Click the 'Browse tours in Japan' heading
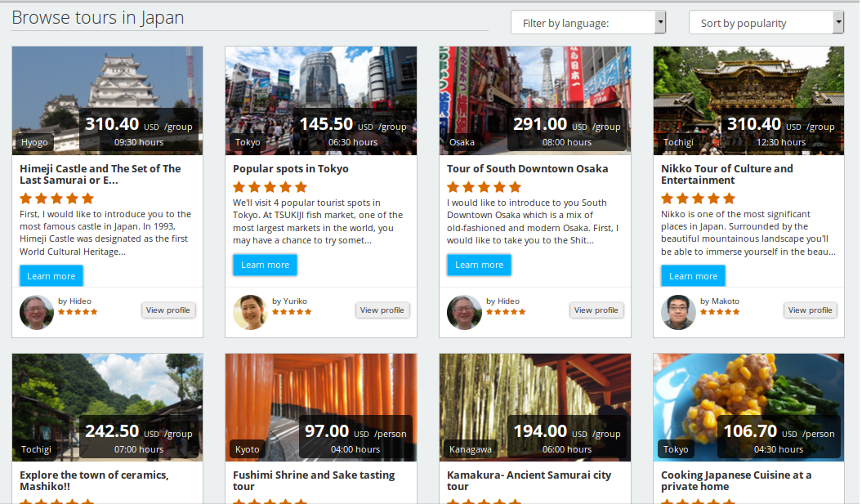 click(x=98, y=18)
